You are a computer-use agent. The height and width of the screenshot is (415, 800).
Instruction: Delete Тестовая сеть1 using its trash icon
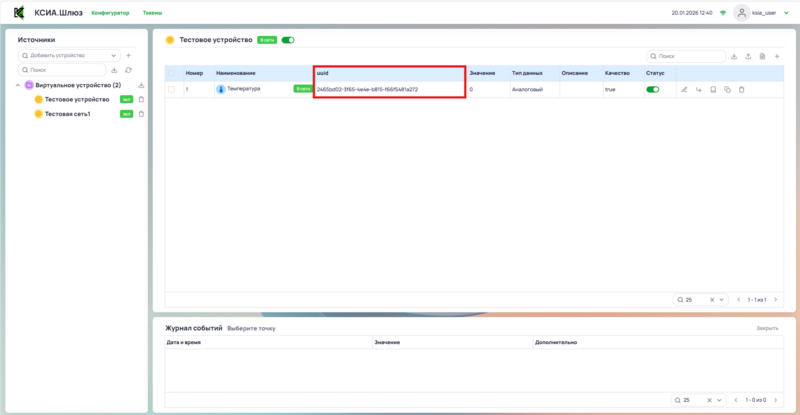click(x=141, y=114)
